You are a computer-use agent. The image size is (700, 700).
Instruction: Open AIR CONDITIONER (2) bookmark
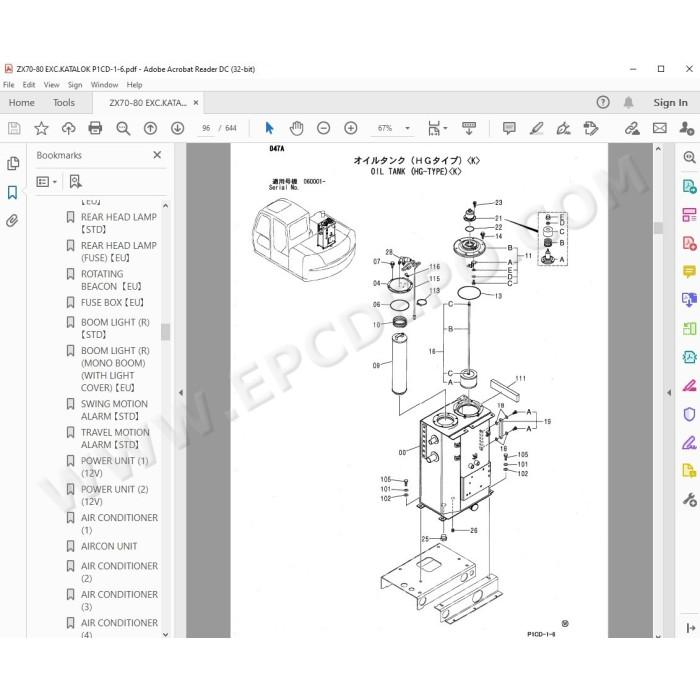point(119,572)
